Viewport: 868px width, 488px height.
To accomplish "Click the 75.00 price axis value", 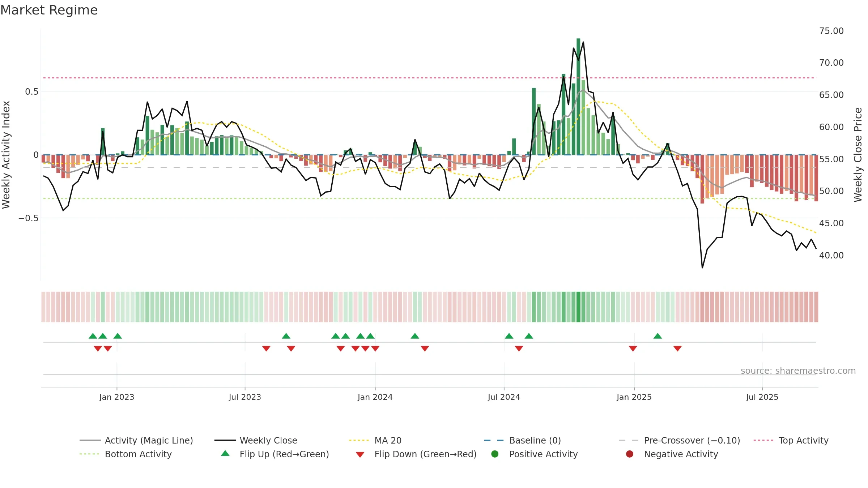I will [x=831, y=31].
